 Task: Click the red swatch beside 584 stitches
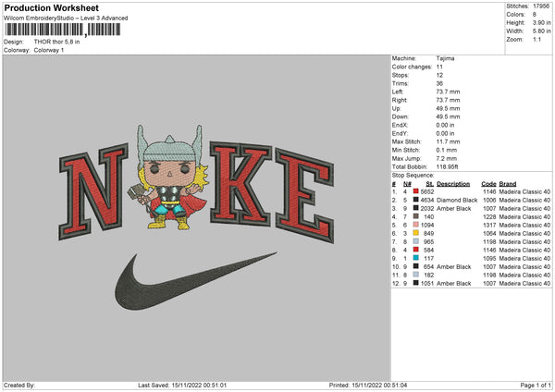click(416, 250)
